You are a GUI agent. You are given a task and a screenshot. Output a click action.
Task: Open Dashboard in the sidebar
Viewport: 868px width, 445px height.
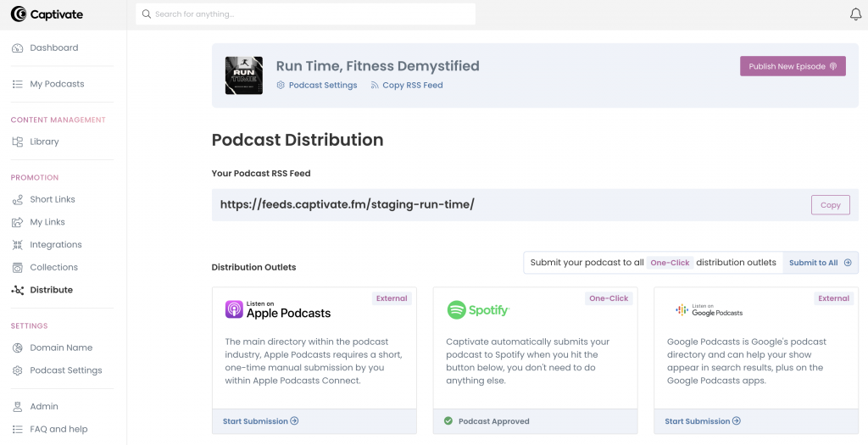click(53, 48)
